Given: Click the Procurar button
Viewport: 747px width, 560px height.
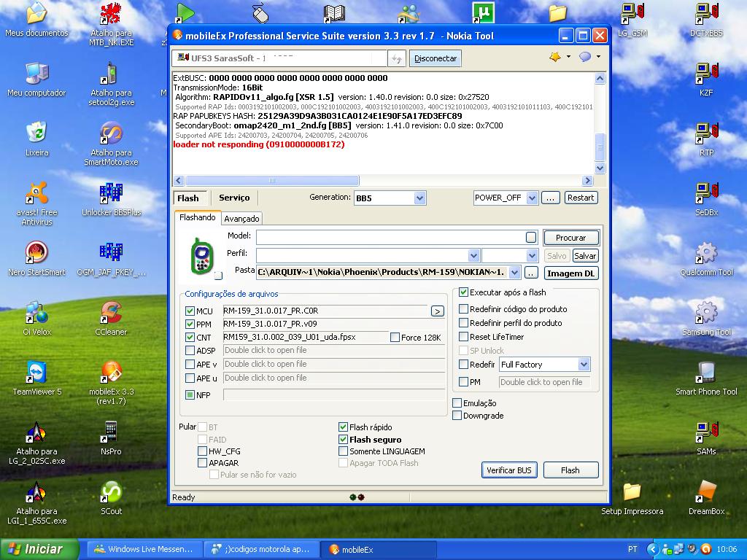Looking at the screenshot, I should (x=570, y=238).
